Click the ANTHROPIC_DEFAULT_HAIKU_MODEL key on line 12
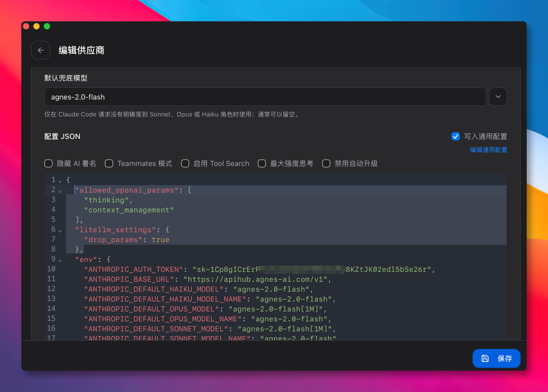 [x=153, y=289]
